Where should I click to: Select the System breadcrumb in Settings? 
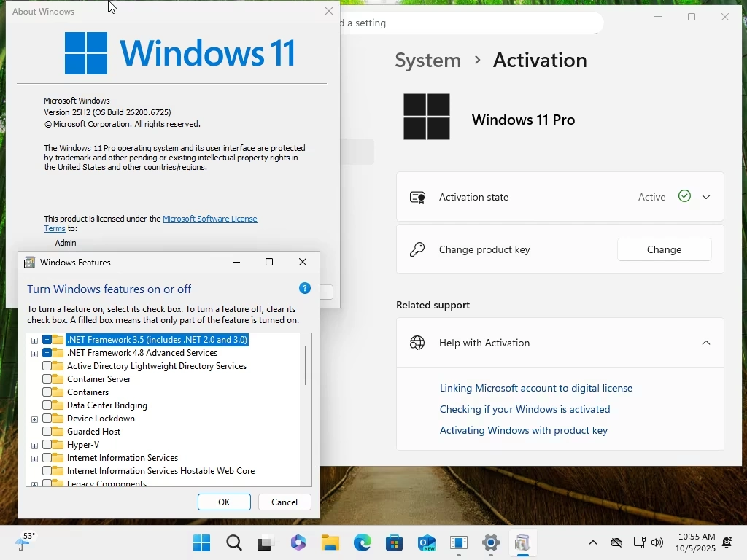click(427, 61)
